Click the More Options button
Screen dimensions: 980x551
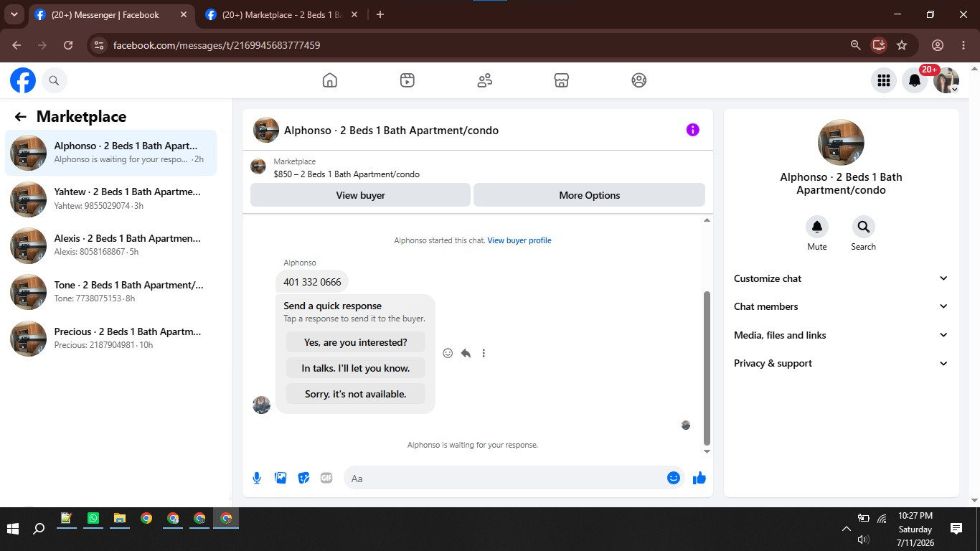[x=589, y=195]
